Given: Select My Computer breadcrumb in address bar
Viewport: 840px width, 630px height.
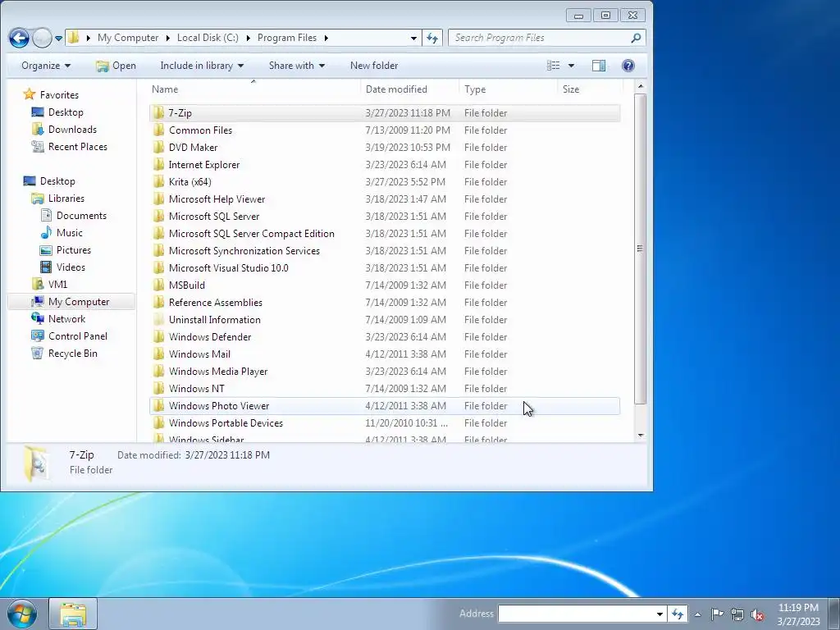Looking at the screenshot, I should (128, 38).
